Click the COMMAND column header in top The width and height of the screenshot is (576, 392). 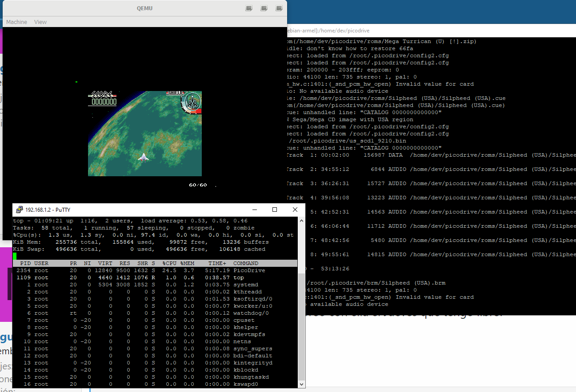point(246,263)
